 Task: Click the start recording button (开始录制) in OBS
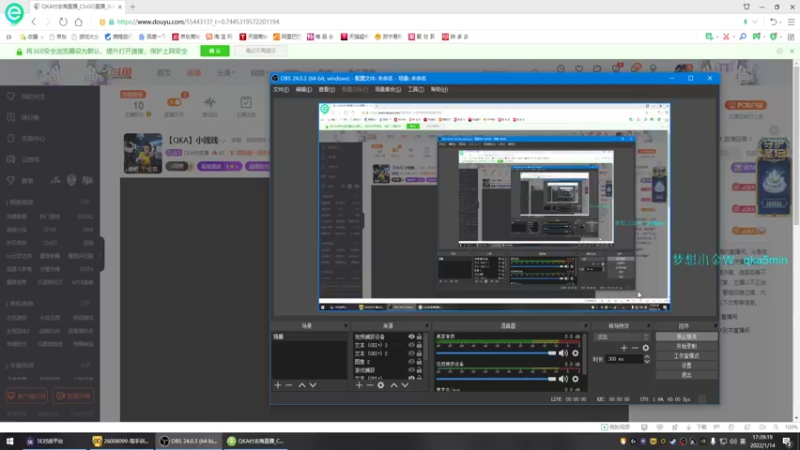(x=686, y=346)
